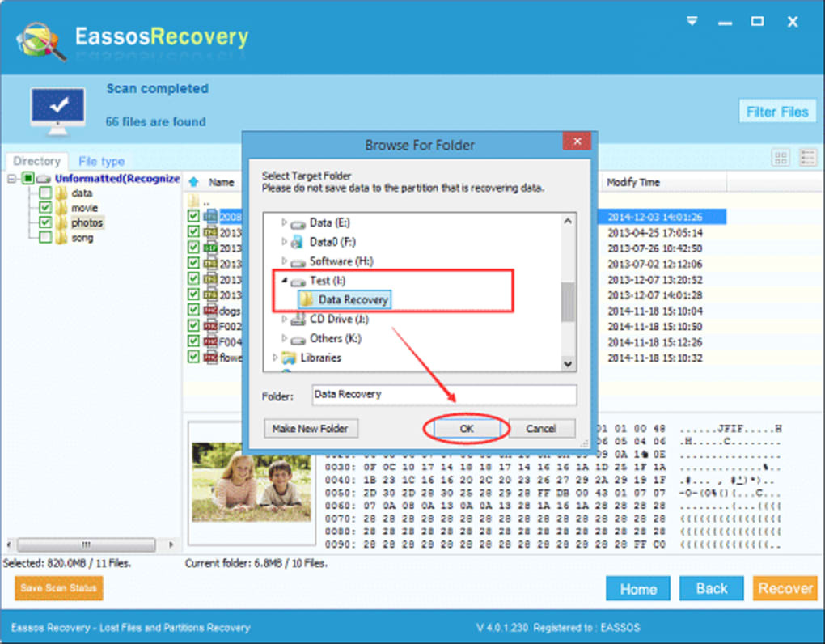The image size is (825, 644).
Task: Click Make New Folder button
Action: click(311, 429)
